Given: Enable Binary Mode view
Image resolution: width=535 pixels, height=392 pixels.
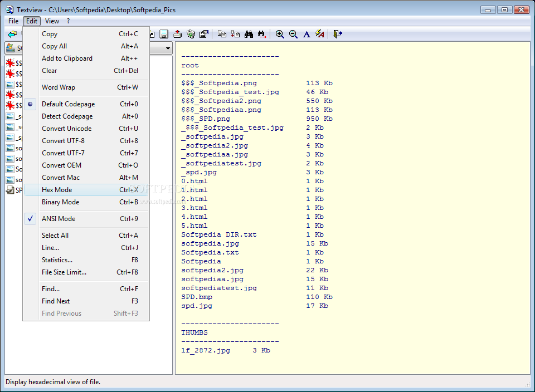Looking at the screenshot, I should pyautogui.click(x=86, y=202).
